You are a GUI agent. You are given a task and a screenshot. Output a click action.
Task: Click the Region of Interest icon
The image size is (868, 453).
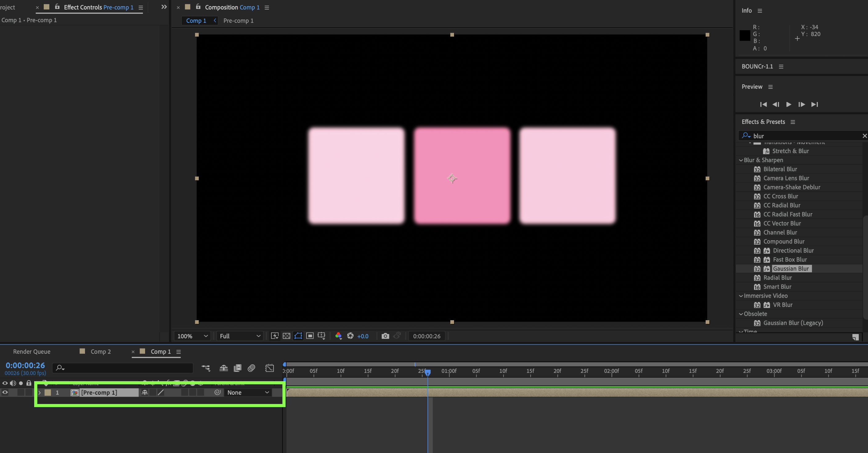310,336
